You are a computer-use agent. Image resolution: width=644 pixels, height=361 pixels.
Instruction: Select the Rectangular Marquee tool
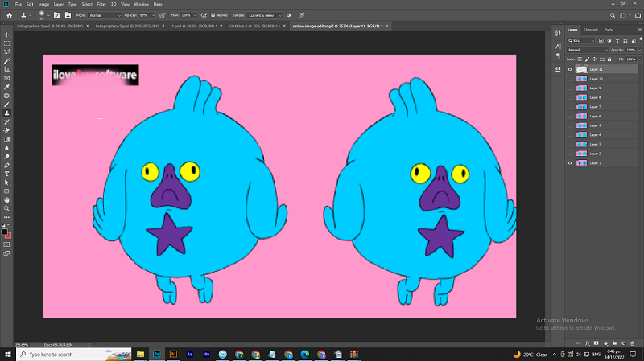click(x=6, y=43)
